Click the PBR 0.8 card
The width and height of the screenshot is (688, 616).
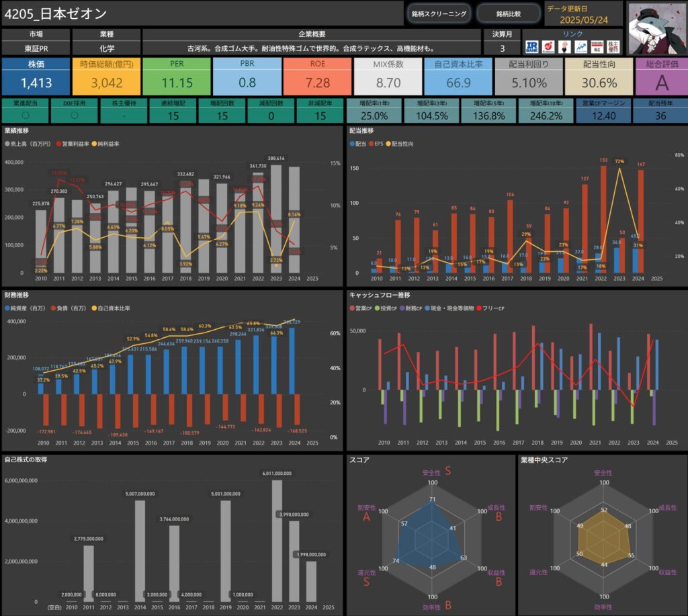(247, 77)
